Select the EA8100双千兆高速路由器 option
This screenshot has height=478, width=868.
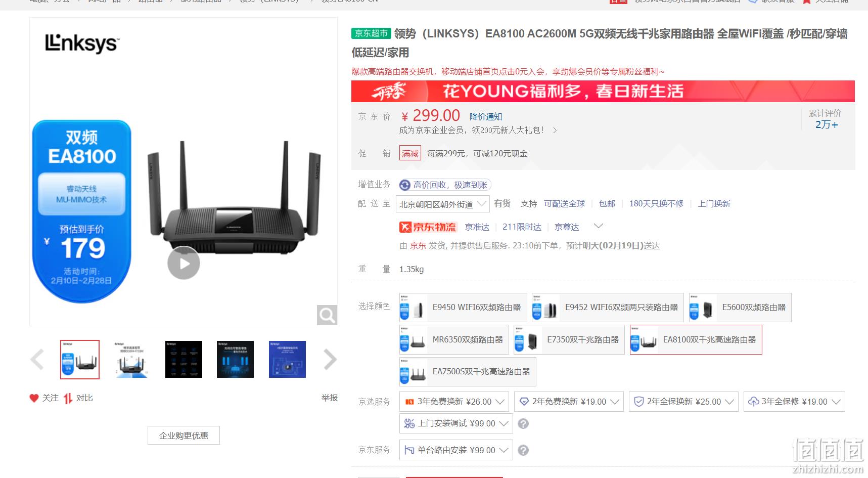[x=696, y=340]
